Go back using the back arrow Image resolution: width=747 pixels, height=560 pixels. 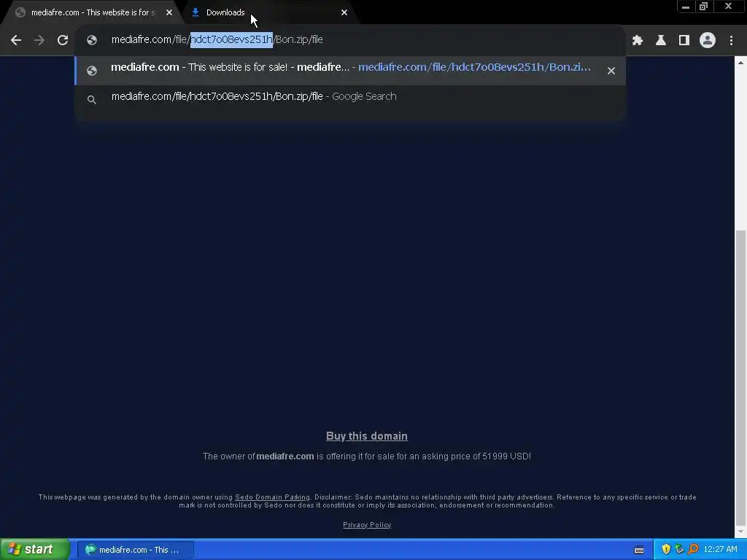[x=16, y=41]
